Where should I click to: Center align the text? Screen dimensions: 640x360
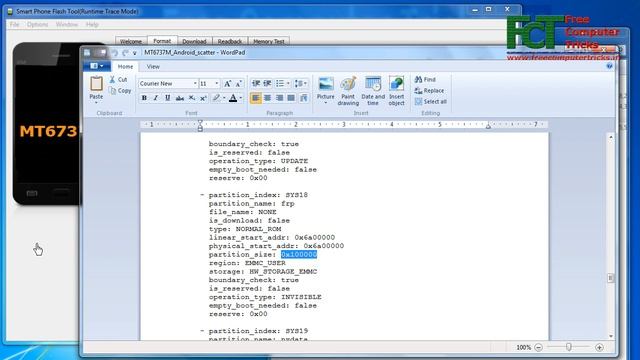point(267,98)
